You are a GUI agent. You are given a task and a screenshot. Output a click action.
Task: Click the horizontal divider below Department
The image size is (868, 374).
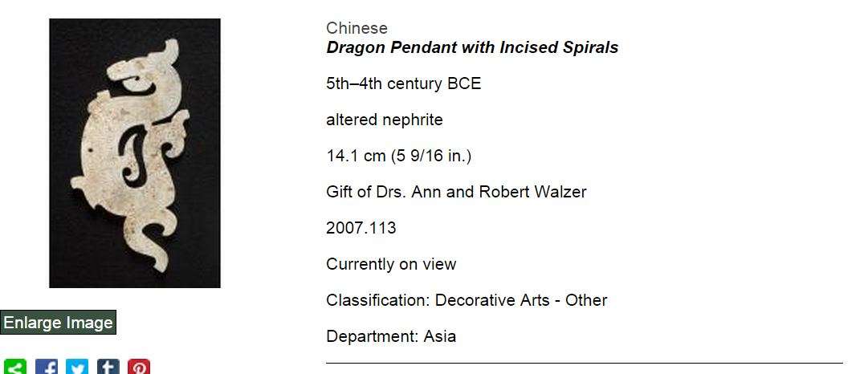pos(584,363)
